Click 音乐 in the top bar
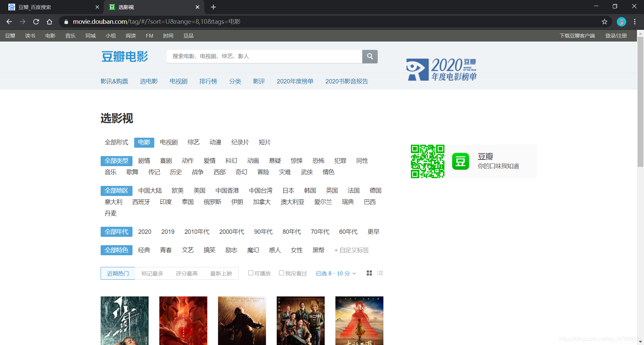This screenshot has height=345, width=644. (x=70, y=36)
